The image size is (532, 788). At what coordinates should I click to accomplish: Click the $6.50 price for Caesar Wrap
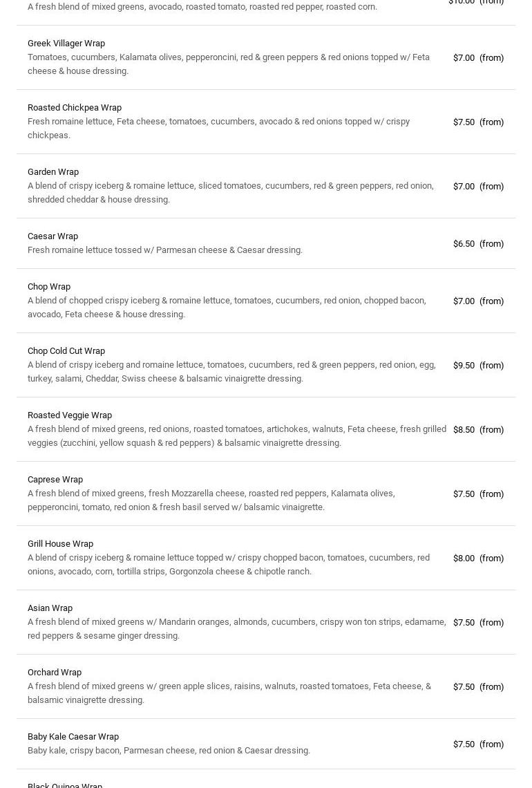(464, 244)
